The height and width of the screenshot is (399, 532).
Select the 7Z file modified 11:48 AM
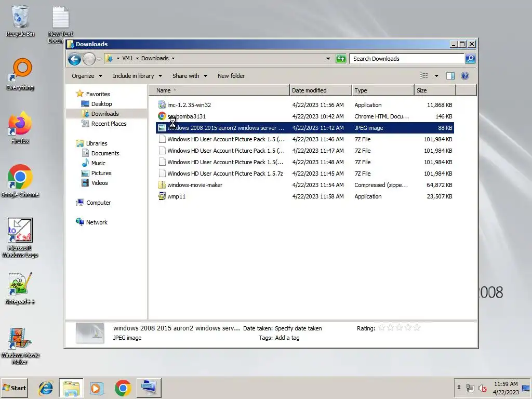click(304, 162)
